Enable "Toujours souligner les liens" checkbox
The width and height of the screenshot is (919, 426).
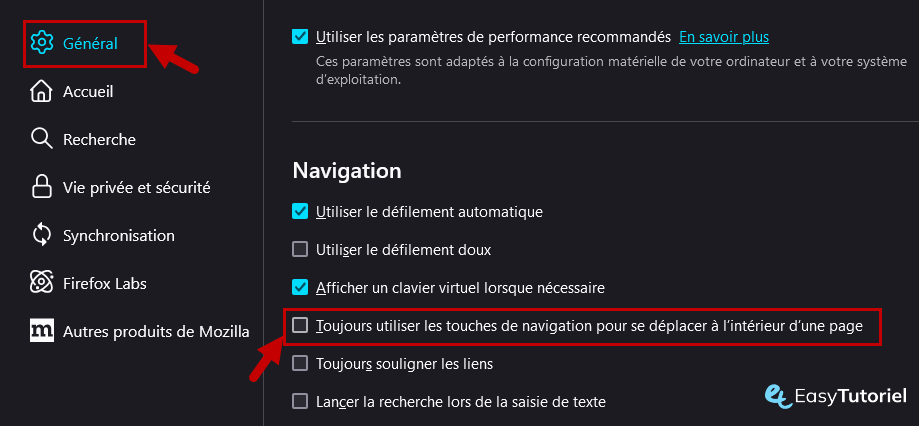300,363
